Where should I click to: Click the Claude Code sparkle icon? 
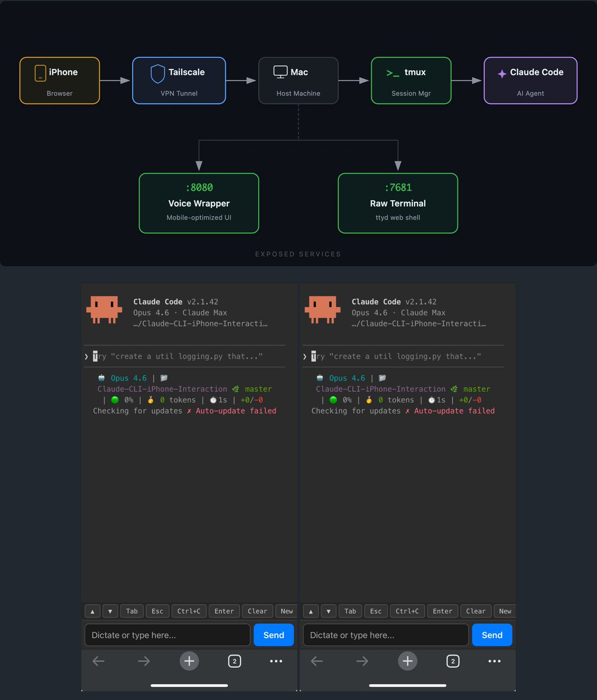tap(502, 74)
